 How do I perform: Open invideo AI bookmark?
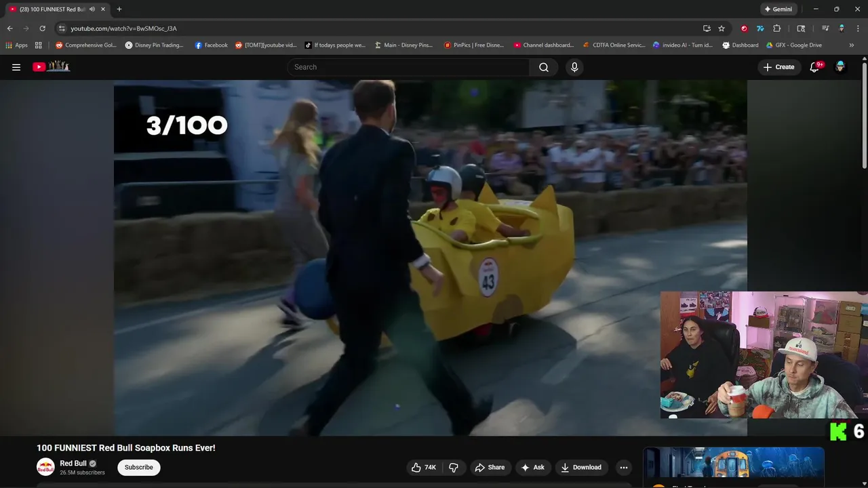point(683,45)
